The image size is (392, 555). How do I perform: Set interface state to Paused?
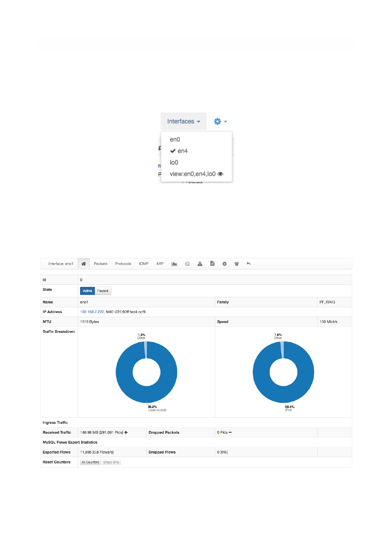[103, 291]
